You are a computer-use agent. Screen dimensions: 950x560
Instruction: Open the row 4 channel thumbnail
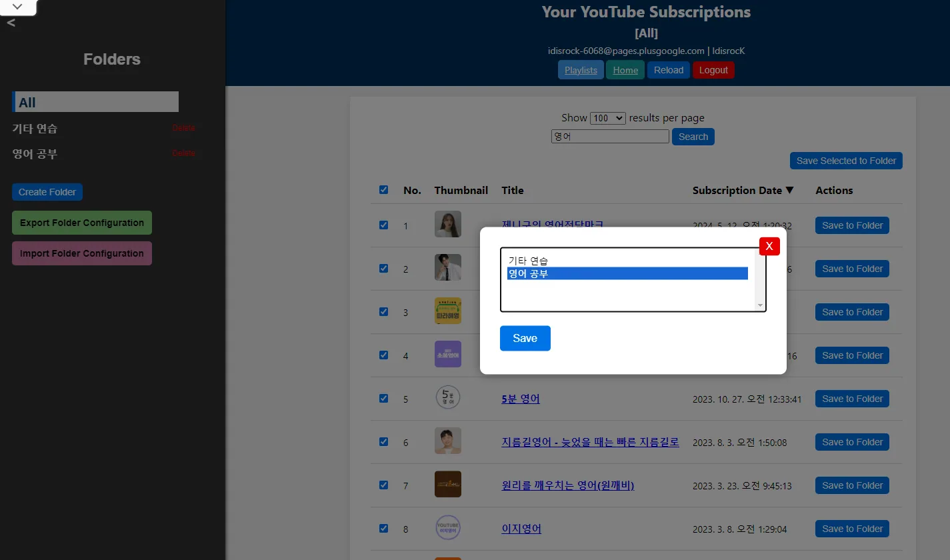pyautogui.click(x=448, y=355)
